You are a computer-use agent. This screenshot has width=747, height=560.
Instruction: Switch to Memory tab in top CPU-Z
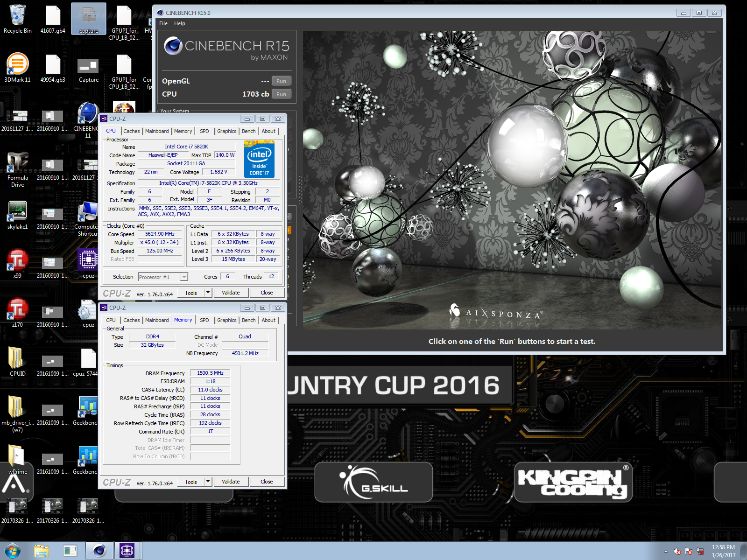pos(183,131)
